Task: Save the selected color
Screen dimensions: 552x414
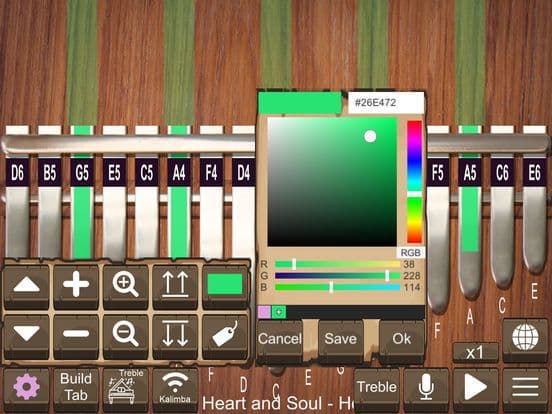Action: point(341,341)
